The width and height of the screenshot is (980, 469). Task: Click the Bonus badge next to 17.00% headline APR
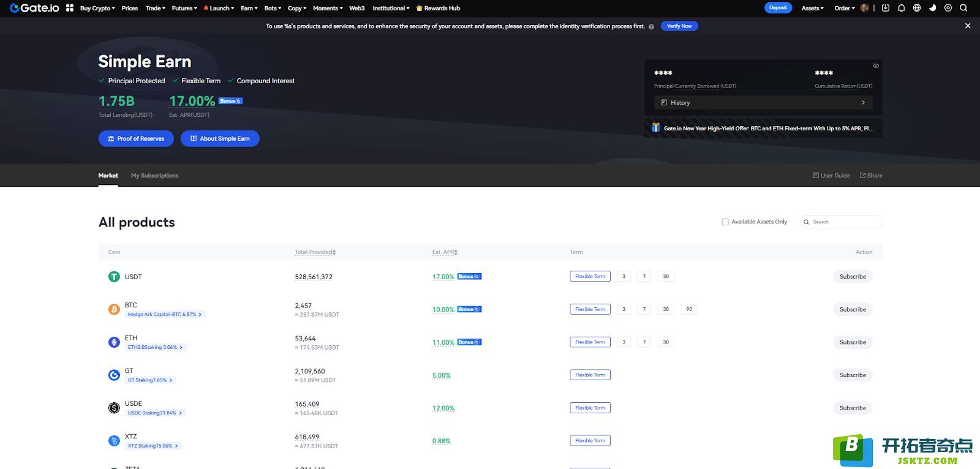(x=231, y=101)
